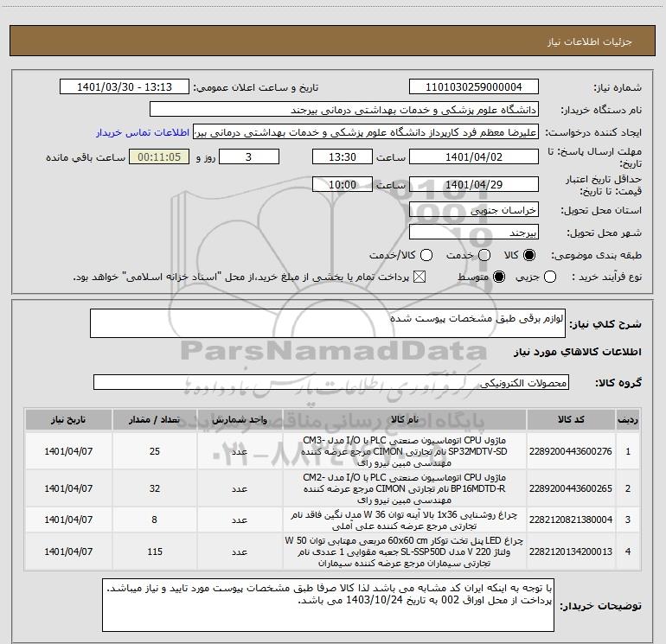This screenshot has width=666, height=644.
Task: Click row number 4 in the goods table
Action: click(628, 552)
